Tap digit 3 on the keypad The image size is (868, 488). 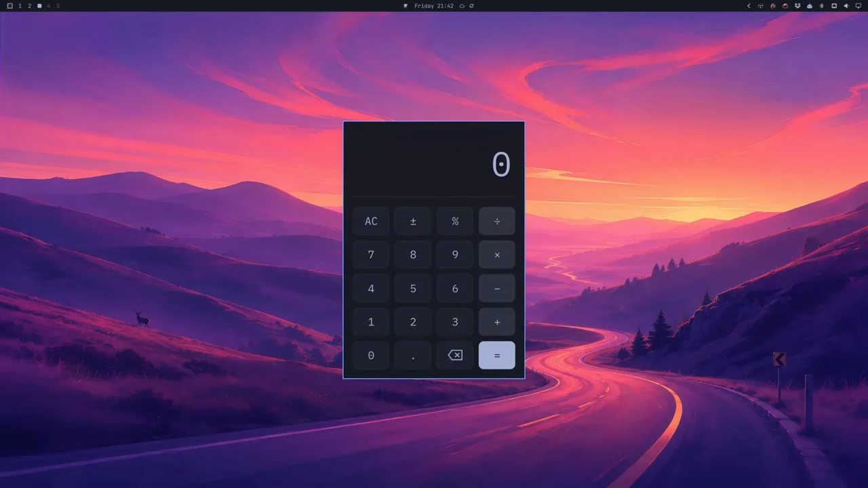[x=455, y=322]
